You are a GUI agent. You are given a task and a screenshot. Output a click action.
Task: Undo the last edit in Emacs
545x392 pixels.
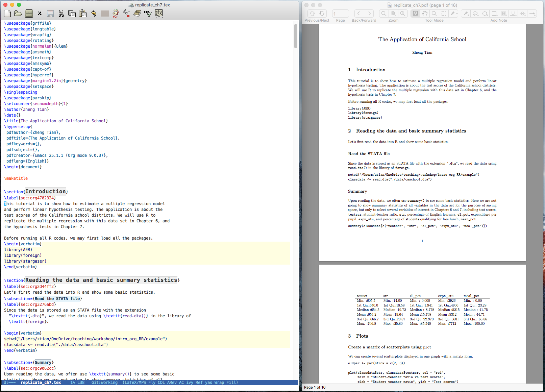tap(94, 14)
